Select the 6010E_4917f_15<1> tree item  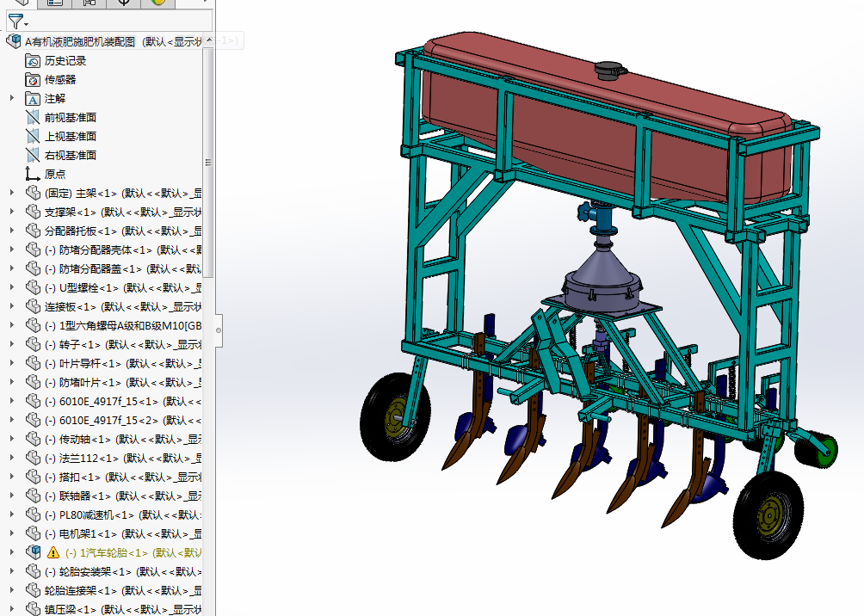[122, 401]
